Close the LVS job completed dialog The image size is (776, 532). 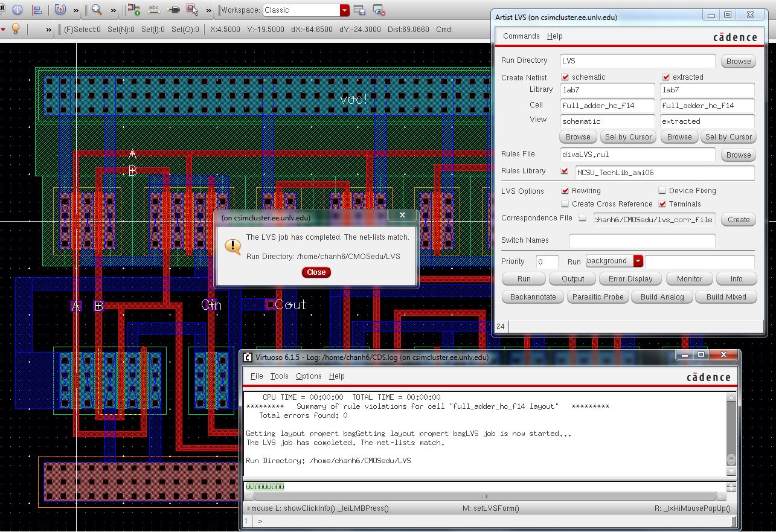point(316,272)
